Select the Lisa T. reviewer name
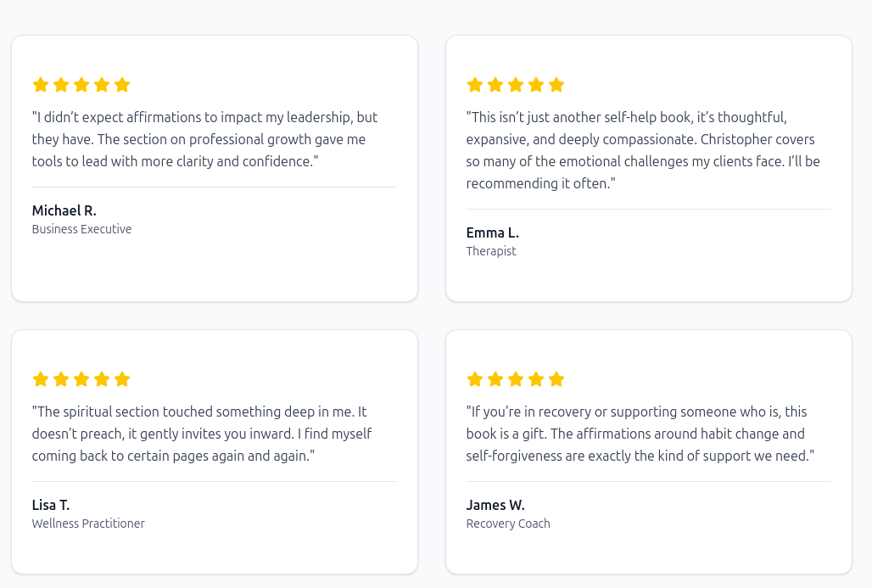The width and height of the screenshot is (872, 588). pyautogui.click(x=51, y=505)
